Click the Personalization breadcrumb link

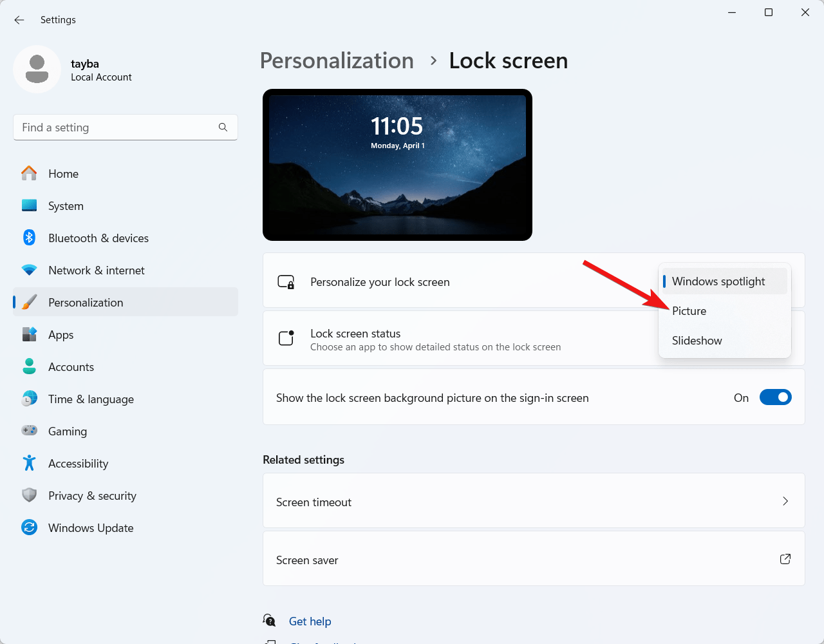pyautogui.click(x=337, y=61)
